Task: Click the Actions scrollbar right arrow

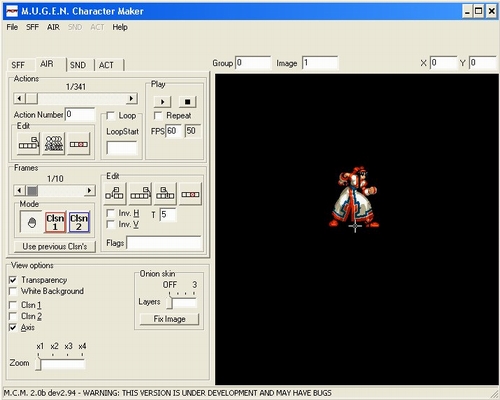Action: click(x=131, y=98)
